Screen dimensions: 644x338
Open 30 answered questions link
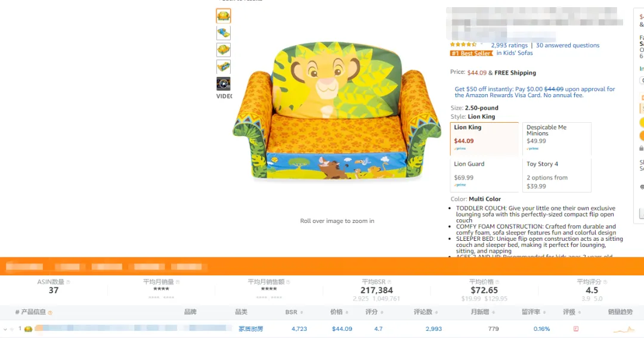[568, 45]
